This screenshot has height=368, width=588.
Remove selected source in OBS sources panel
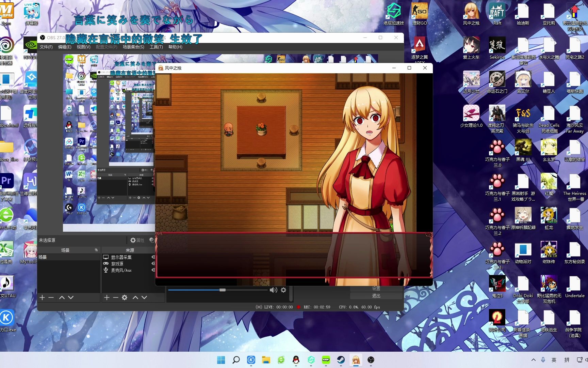[115, 297]
